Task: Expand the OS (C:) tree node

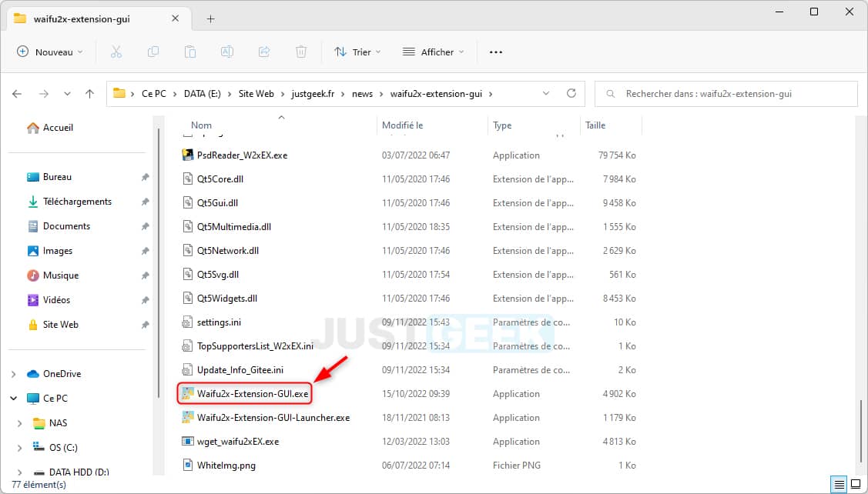Action: tap(20, 448)
